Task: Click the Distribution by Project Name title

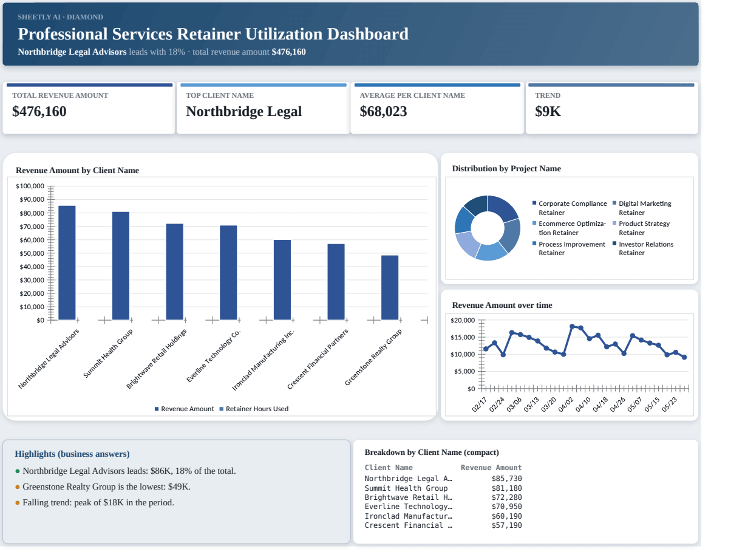Action: (506, 169)
